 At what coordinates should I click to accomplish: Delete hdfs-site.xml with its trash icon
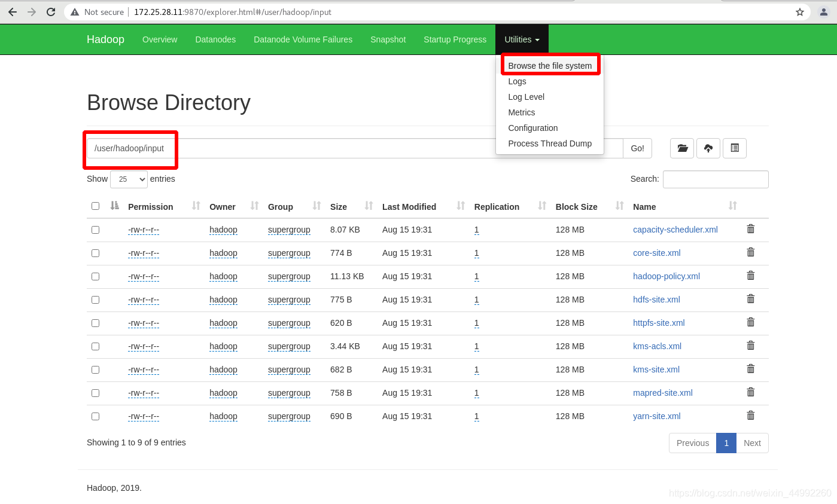point(751,299)
